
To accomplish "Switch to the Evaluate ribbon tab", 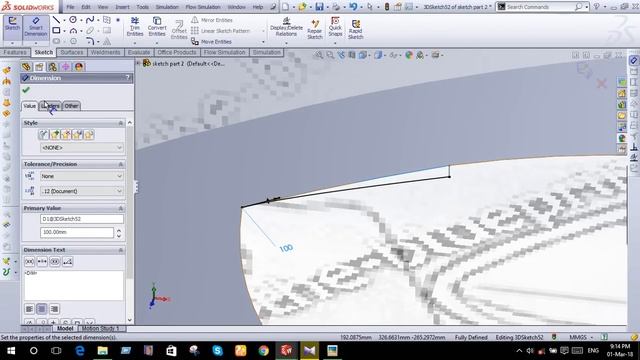I will click(x=139, y=52).
